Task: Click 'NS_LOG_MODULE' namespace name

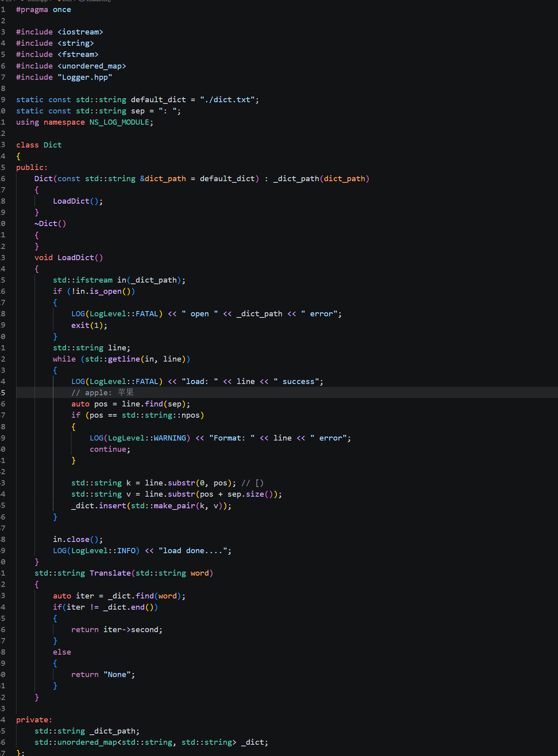Action: (119, 122)
